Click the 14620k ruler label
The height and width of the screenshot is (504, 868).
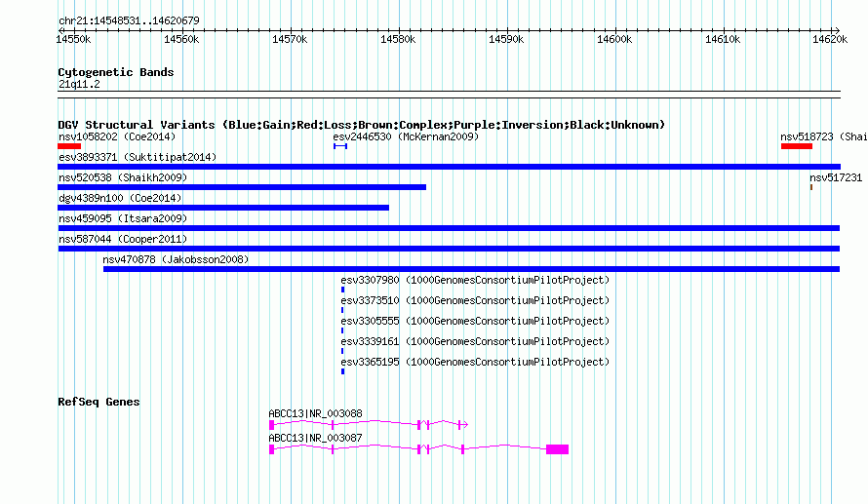point(830,39)
